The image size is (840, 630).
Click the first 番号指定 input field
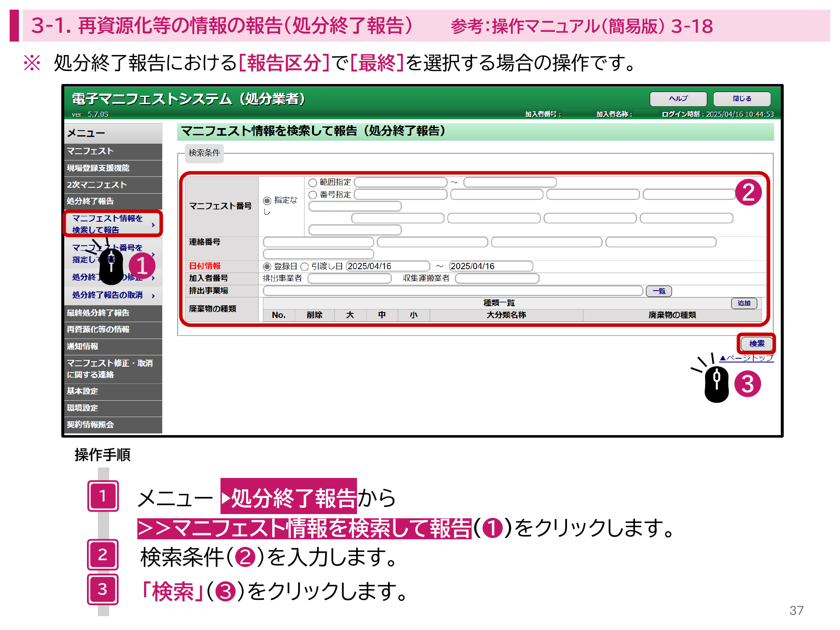click(x=401, y=194)
